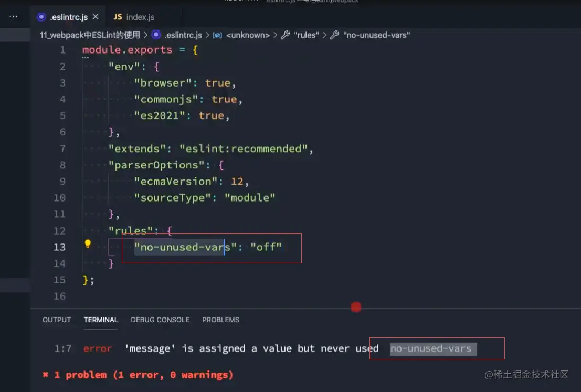The width and height of the screenshot is (581, 392).
Task: Click the 'message' is assigned error text
Action: point(251,348)
